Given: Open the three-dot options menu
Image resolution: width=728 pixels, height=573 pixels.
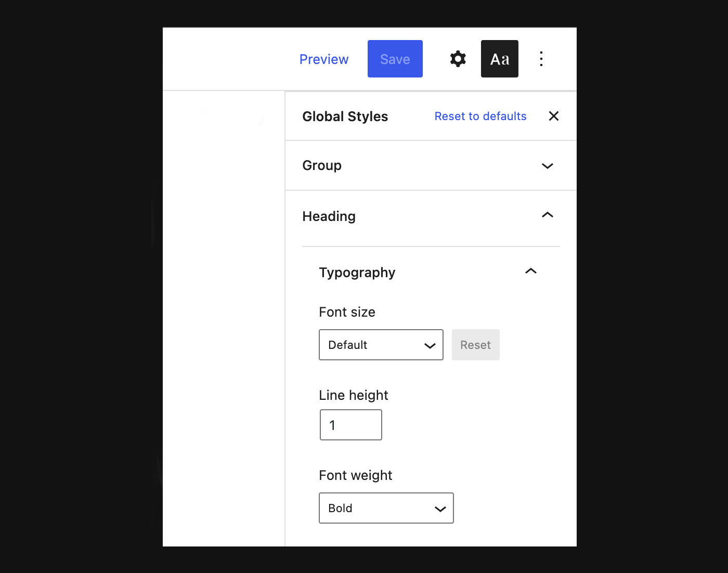Looking at the screenshot, I should tap(541, 59).
